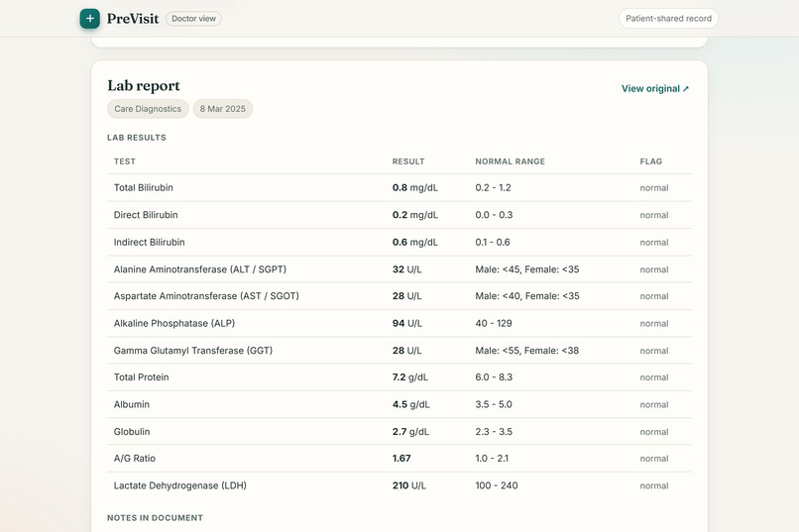Click the 8 Mar 2025 date tag
The height and width of the screenshot is (532, 799).
(x=223, y=109)
